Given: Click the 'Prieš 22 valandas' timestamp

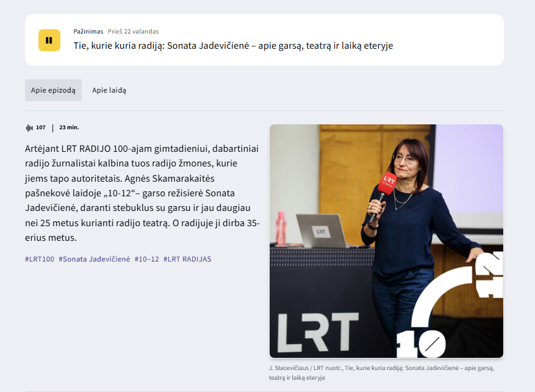Looking at the screenshot, I should pos(133,31).
